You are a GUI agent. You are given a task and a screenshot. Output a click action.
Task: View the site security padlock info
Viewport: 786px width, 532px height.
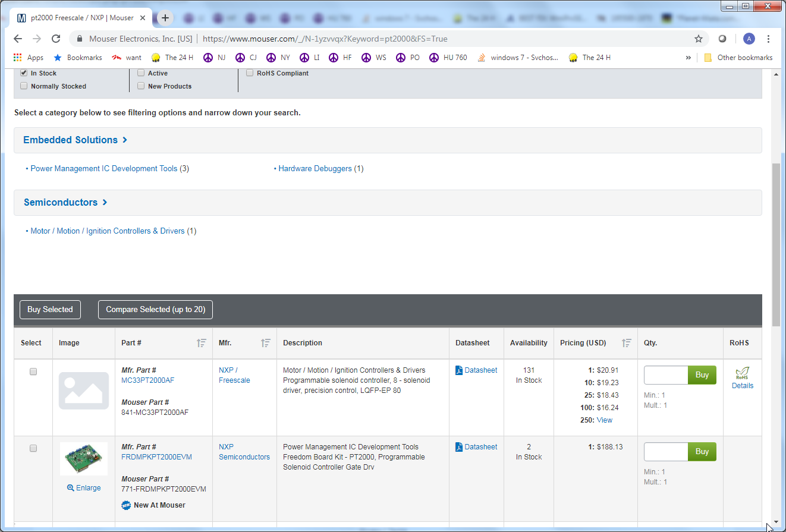(79, 39)
